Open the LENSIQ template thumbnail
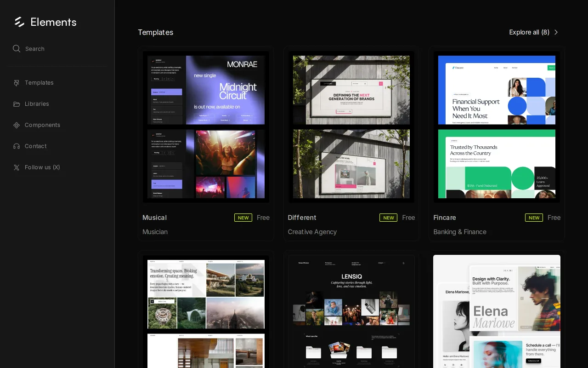Image resolution: width=588 pixels, height=368 pixels. click(351, 311)
